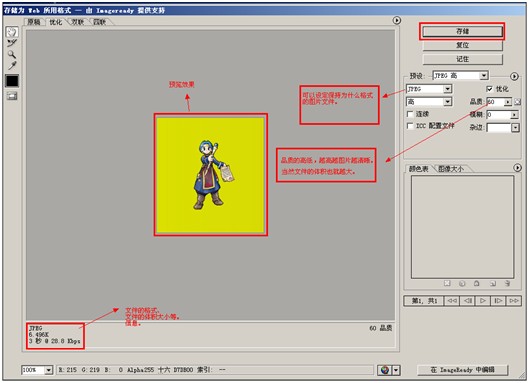529x383 pixels.
Task: Select the Hand tool
Action: click(12, 32)
